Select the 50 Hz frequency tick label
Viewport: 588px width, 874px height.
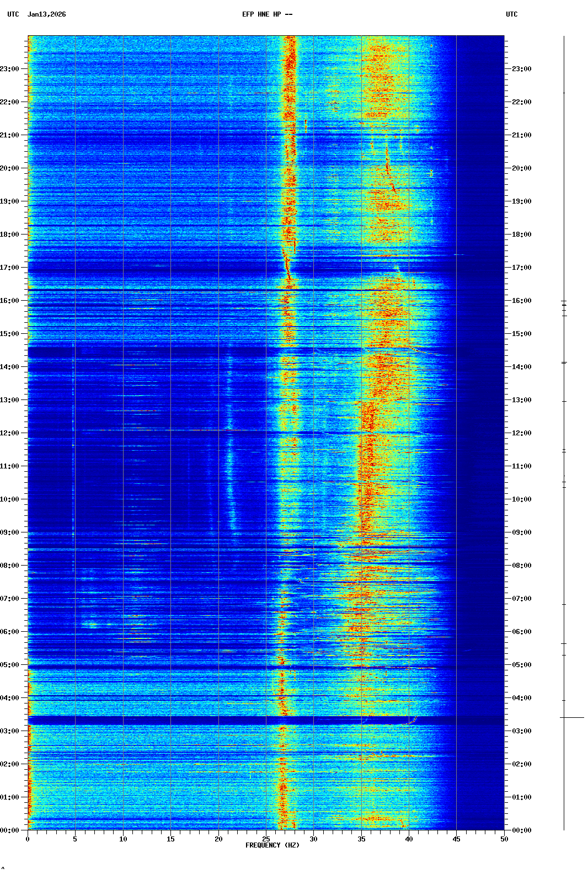[504, 839]
